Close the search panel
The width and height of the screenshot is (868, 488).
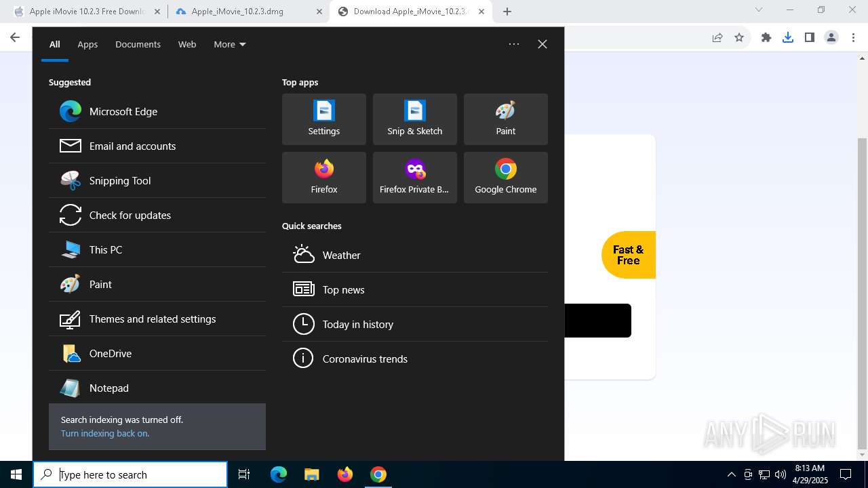[x=542, y=44]
